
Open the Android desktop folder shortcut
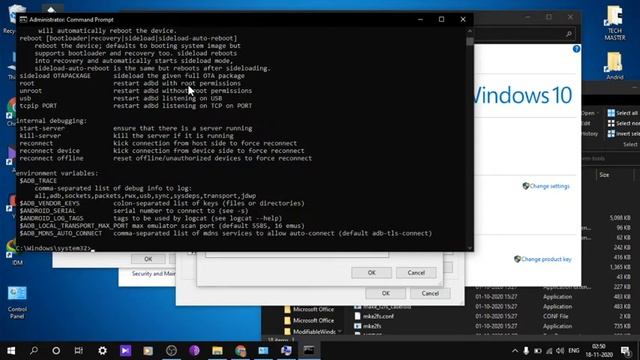click(614, 65)
